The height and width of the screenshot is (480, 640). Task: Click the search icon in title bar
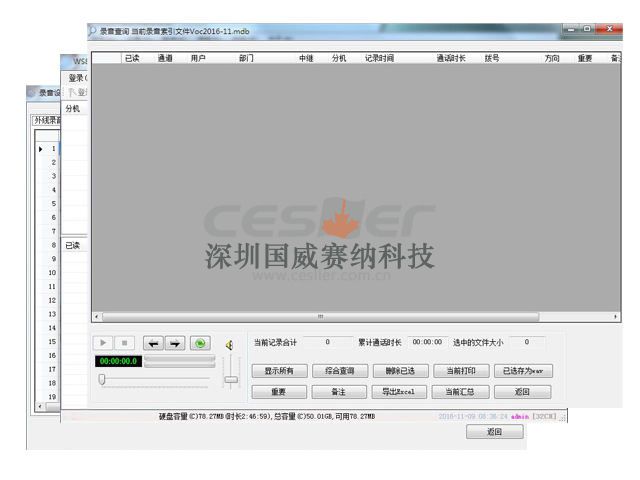coord(93,31)
